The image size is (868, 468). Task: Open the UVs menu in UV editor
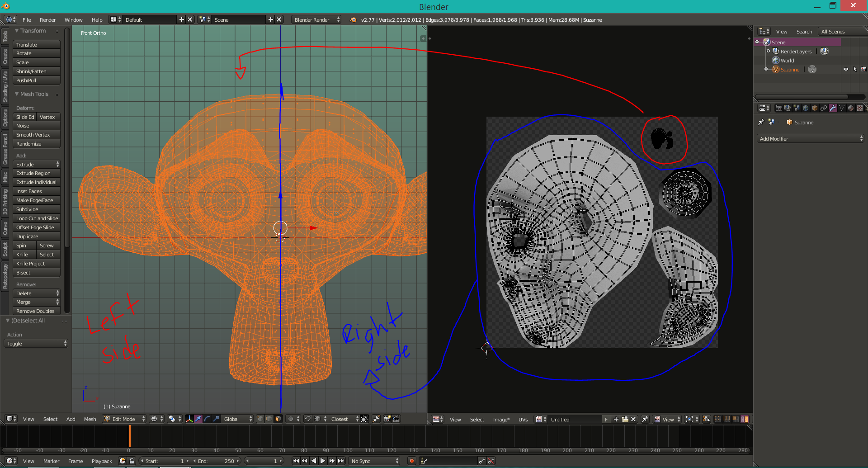click(x=523, y=419)
